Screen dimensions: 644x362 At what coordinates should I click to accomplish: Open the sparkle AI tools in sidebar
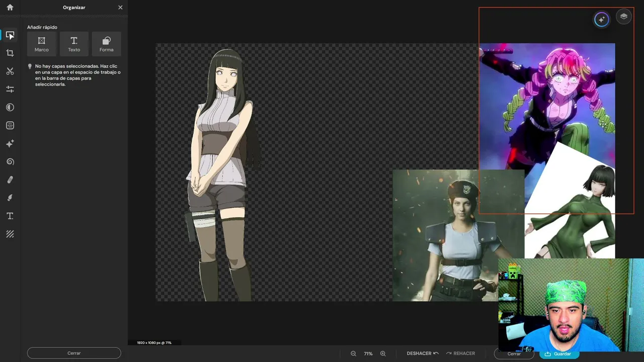(x=10, y=144)
